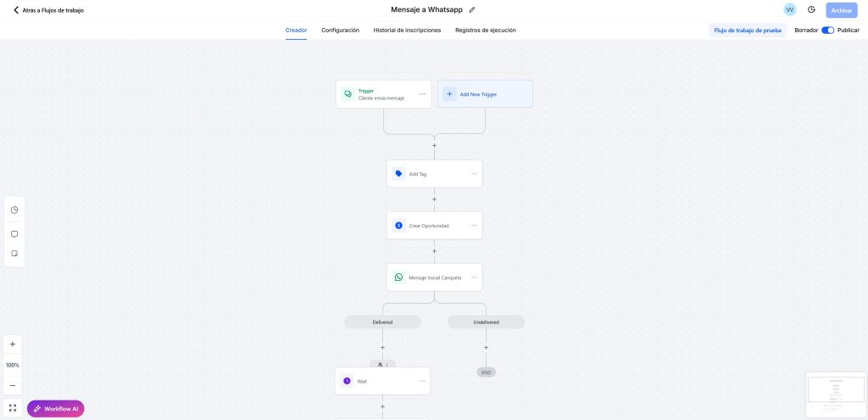Screen dimensions: 868x420
Task: Open Historial de inscripciones tab
Action: coord(408,31)
